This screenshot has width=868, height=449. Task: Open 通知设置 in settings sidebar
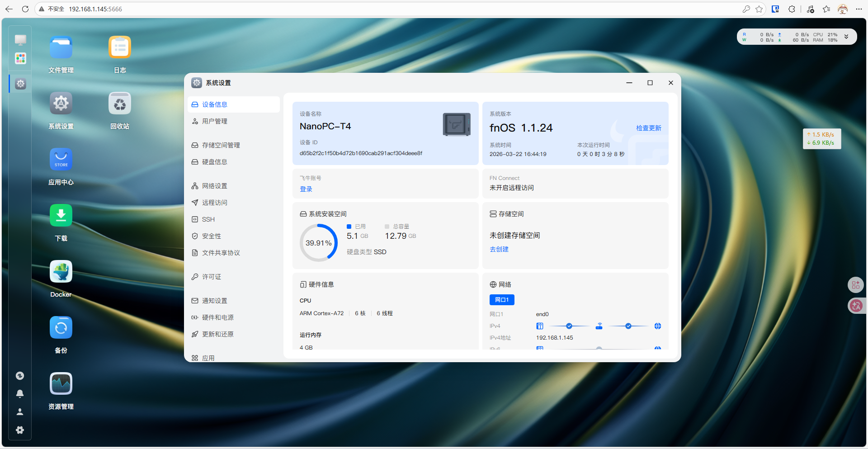(x=234, y=301)
